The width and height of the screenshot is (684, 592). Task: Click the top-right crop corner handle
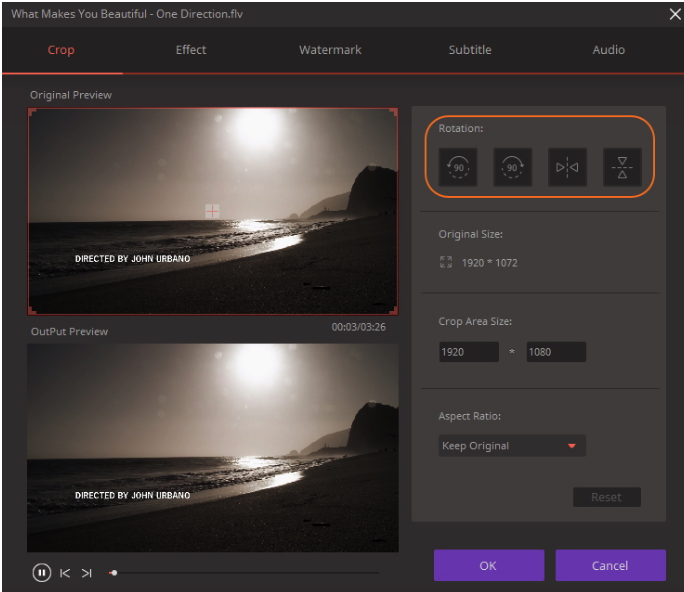pyautogui.click(x=393, y=113)
